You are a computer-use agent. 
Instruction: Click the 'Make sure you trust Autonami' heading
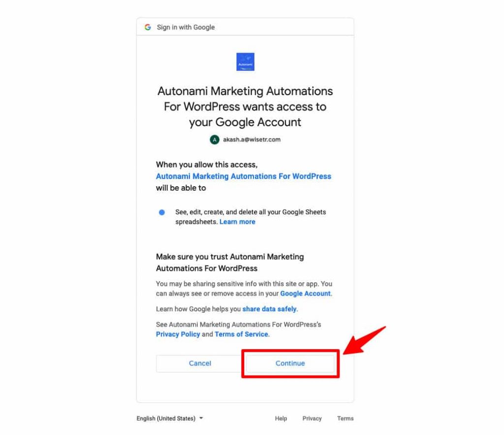(x=230, y=263)
